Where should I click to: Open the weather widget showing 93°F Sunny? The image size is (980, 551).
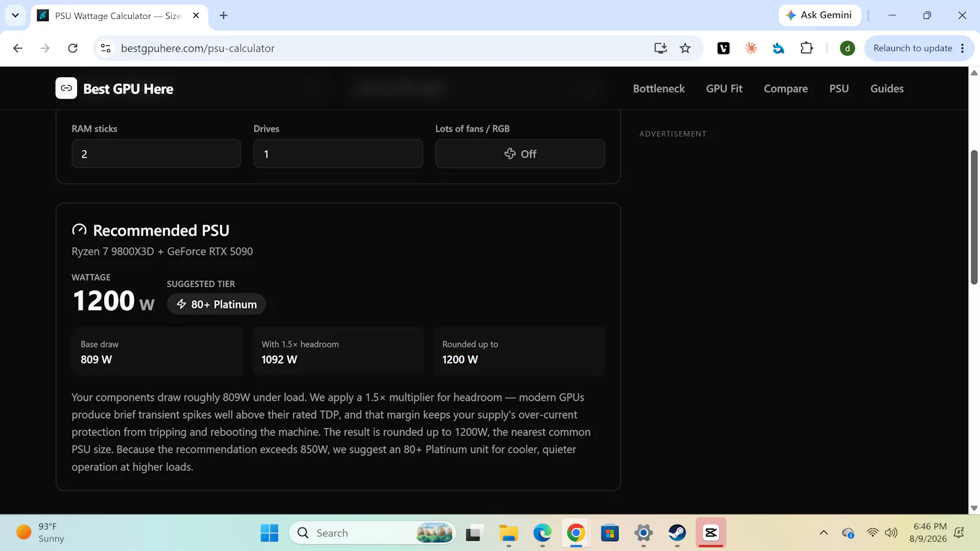(40, 533)
